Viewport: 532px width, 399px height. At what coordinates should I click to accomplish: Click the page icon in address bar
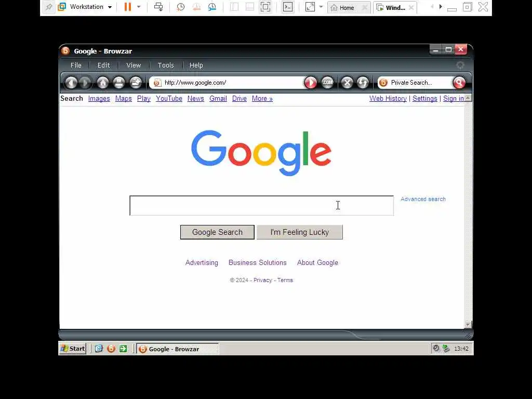pyautogui.click(x=157, y=83)
